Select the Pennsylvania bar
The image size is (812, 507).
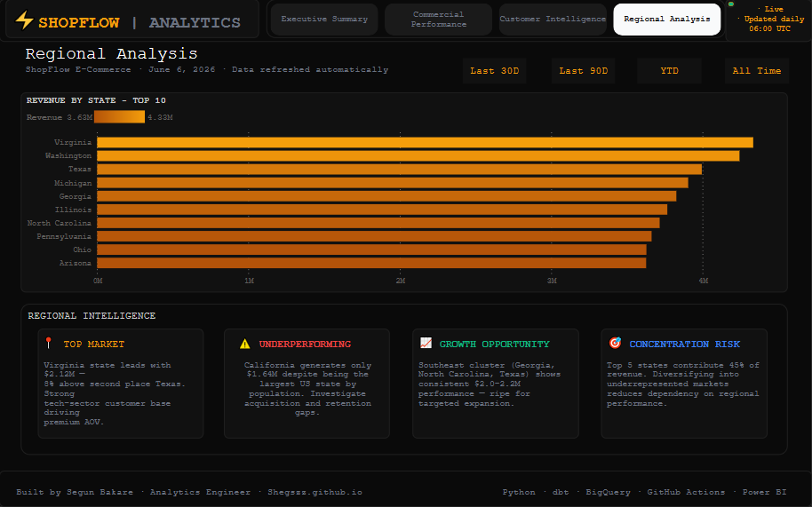pyautogui.click(x=374, y=236)
